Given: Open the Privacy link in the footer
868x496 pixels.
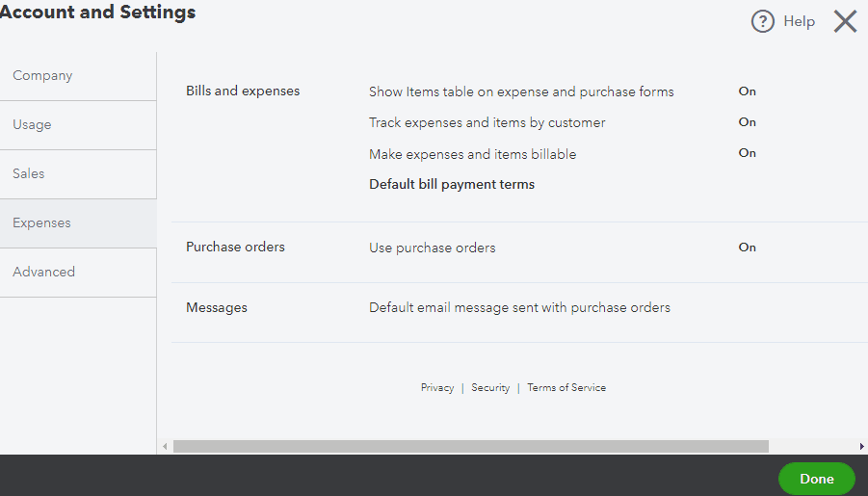Looking at the screenshot, I should pyautogui.click(x=437, y=388).
